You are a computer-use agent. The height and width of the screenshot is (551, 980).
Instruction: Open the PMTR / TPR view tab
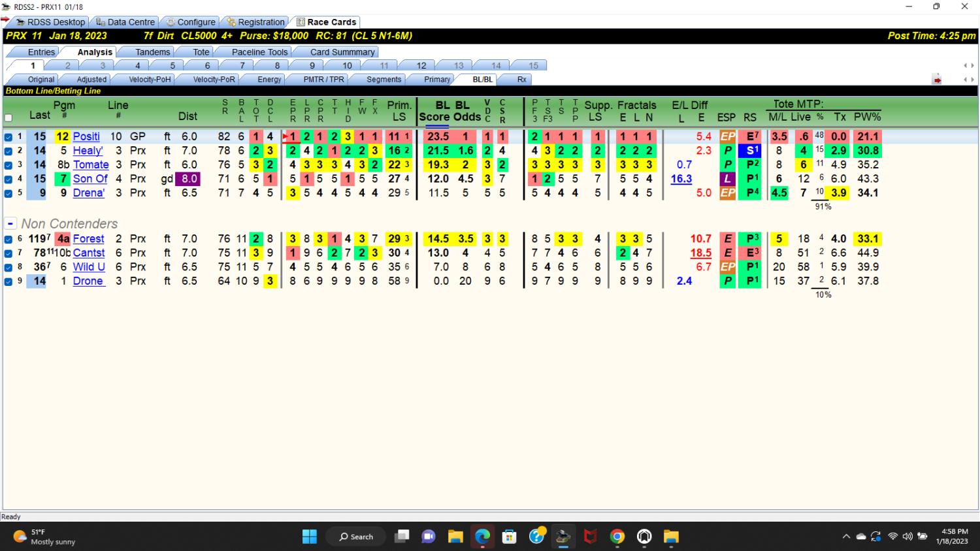[323, 80]
